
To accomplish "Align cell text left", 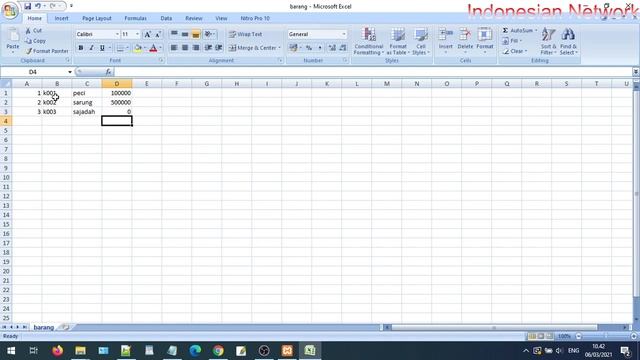I will tap(174, 48).
